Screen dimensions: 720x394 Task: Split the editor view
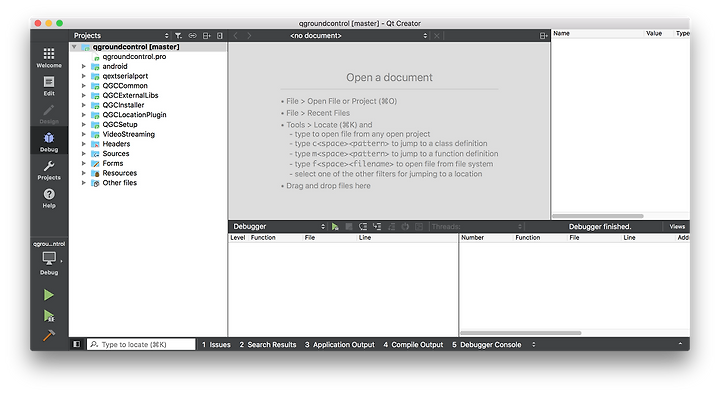click(x=543, y=36)
